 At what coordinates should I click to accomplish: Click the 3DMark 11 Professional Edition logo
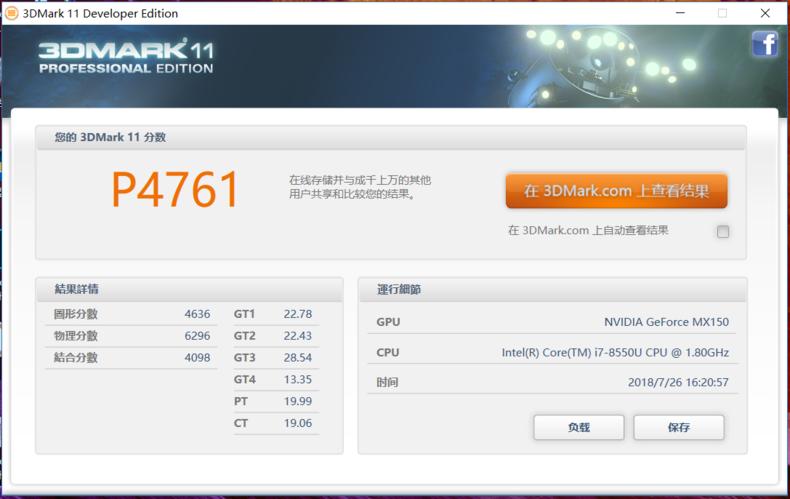click(x=126, y=56)
